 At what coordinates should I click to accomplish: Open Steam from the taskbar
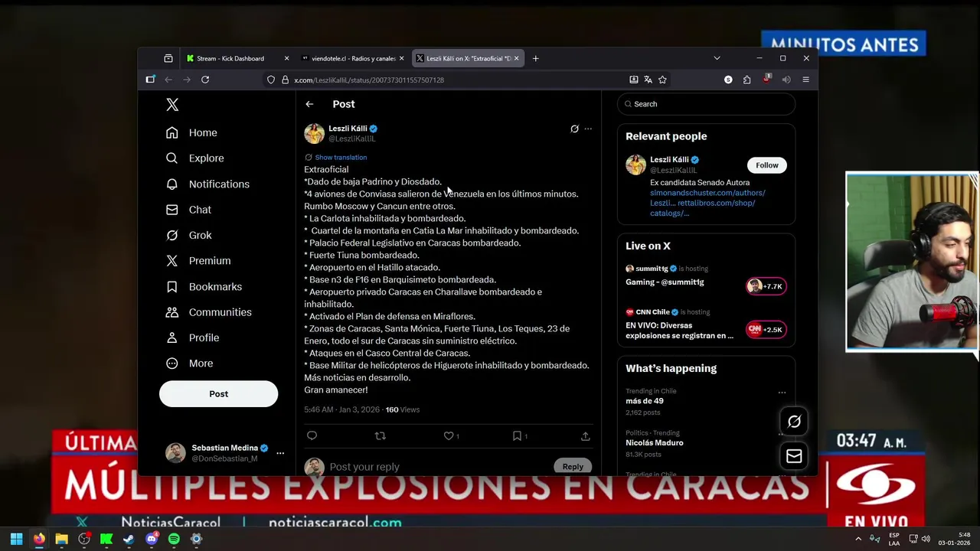tap(129, 539)
